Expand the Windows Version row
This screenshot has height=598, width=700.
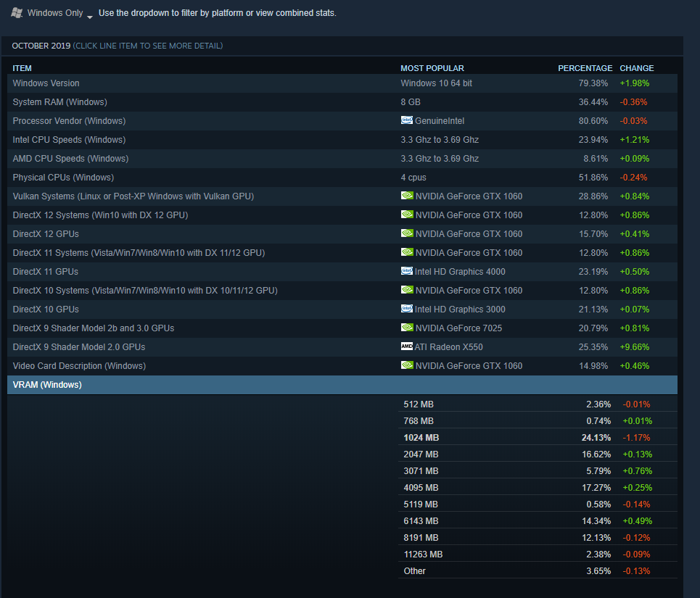pos(342,83)
